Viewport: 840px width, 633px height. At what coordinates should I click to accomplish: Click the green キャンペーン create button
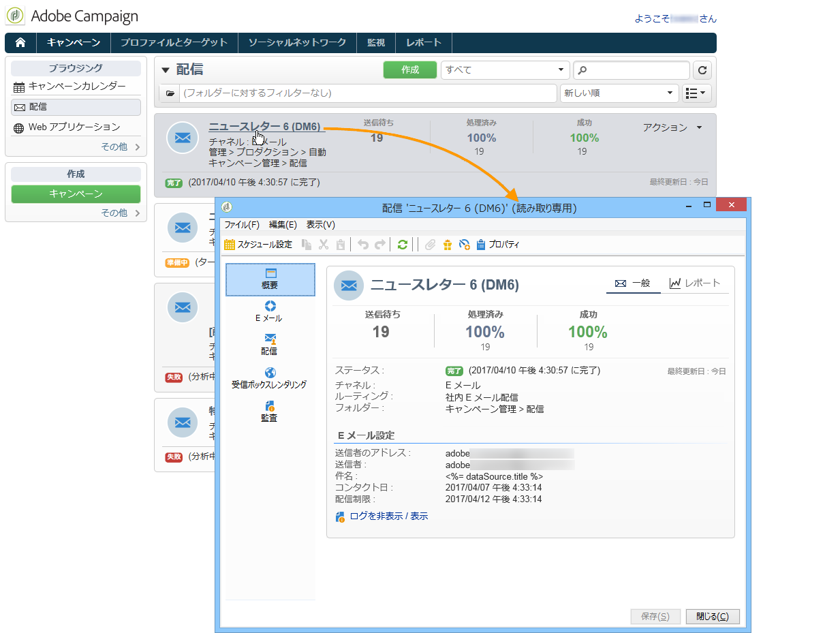[76, 194]
